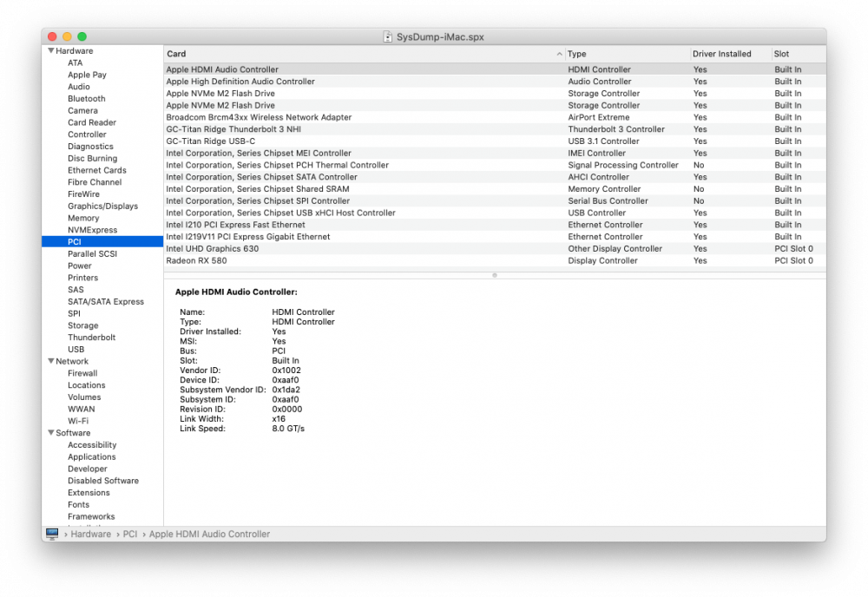Select the Intel UHD Graphics 630 row
Screen dimensions: 868x597
(495, 248)
